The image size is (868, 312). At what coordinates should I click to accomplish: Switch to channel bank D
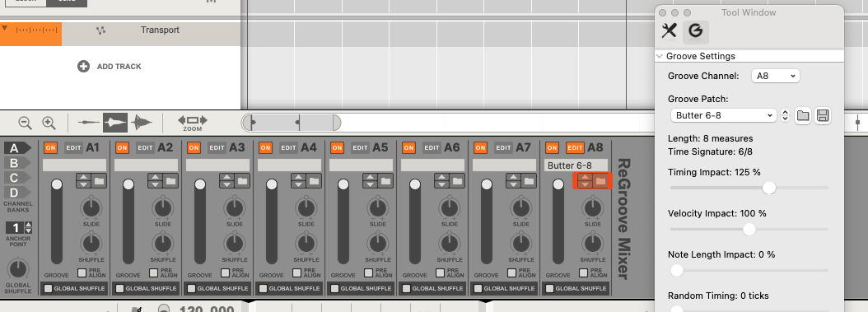(x=16, y=192)
